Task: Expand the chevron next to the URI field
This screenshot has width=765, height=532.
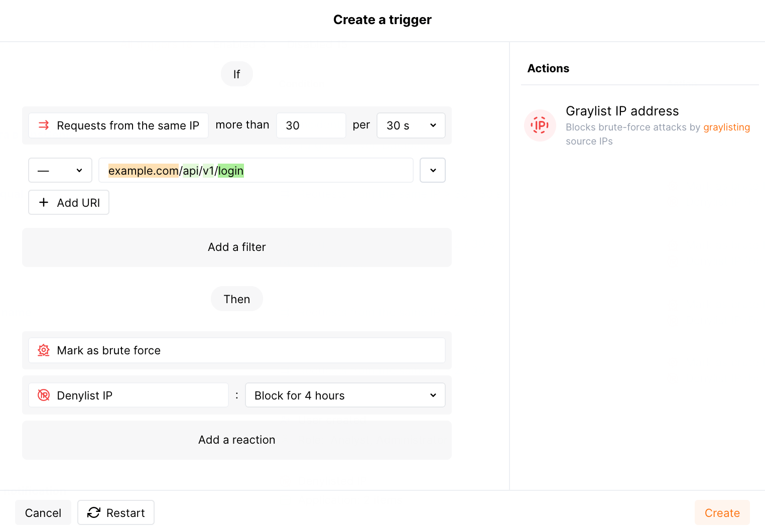Action: tap(432, 170)
